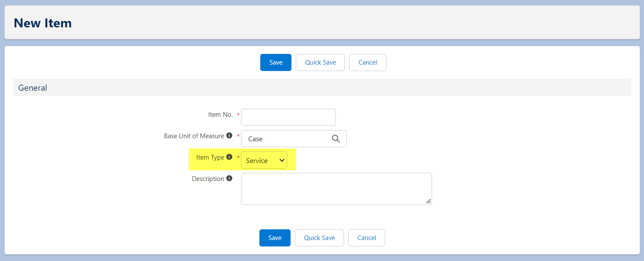Click the top Cancel button
Image resolution: width=644 pixels, height=261 pixels.
click(368, 62)
